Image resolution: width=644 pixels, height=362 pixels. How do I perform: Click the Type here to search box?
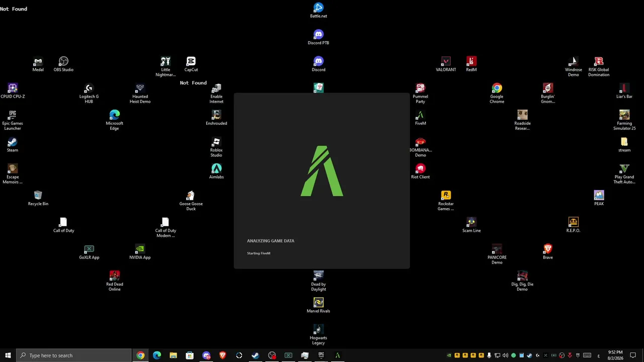(x=74, y=355)
